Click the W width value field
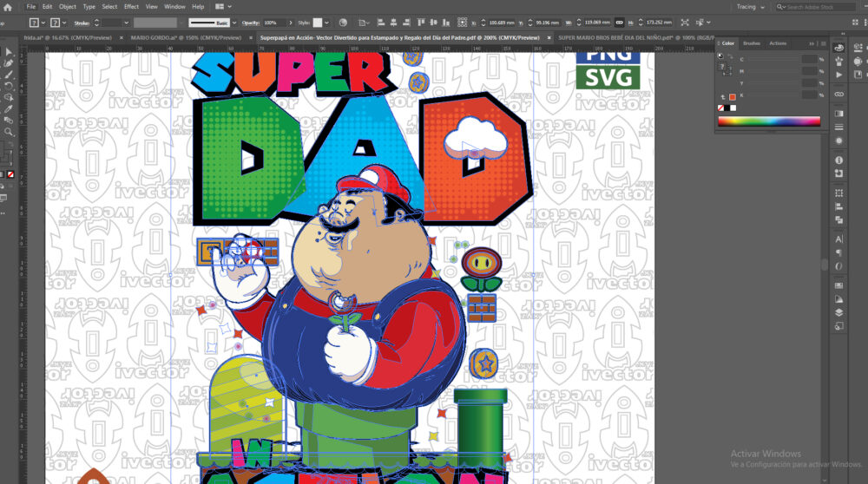Viewport: 868px width, 484px height. [597, 23]
